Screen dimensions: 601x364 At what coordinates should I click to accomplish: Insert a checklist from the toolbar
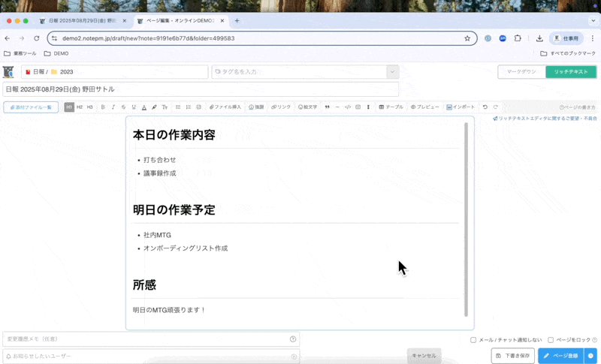[198, 107]
